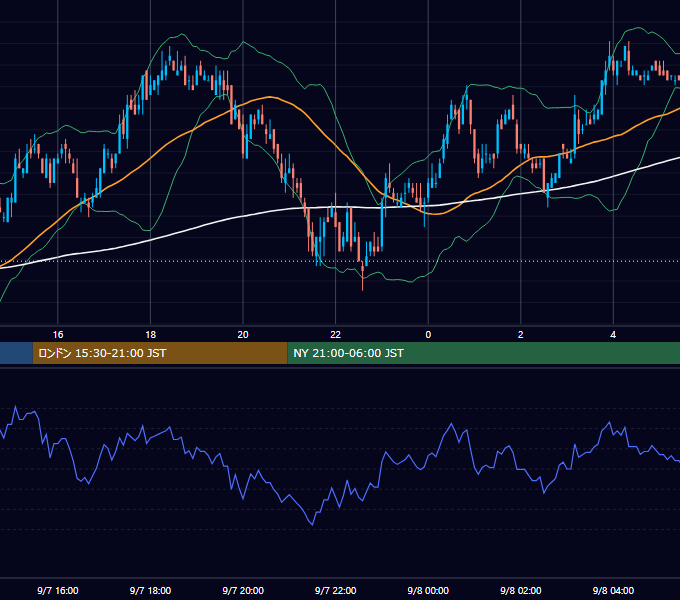Click the 16 hour label on price chart axis

[58, 335]
